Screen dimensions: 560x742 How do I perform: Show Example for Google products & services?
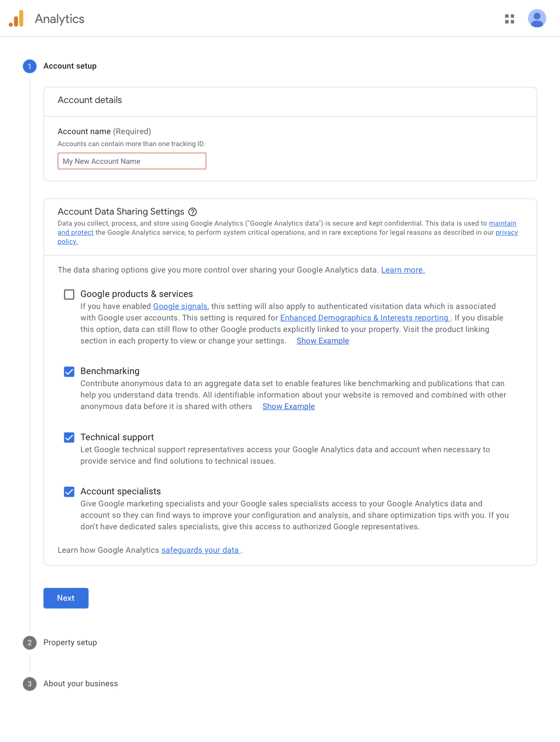pos(323,341)
